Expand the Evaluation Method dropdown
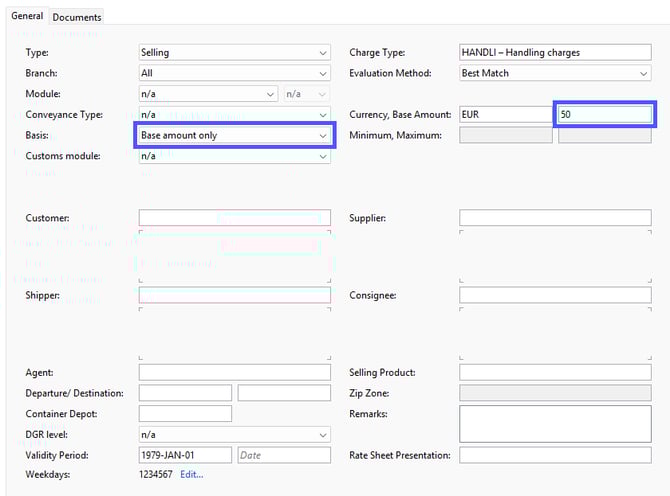The image size is (670, 496). pyautogui.click(x=555, y=73)
